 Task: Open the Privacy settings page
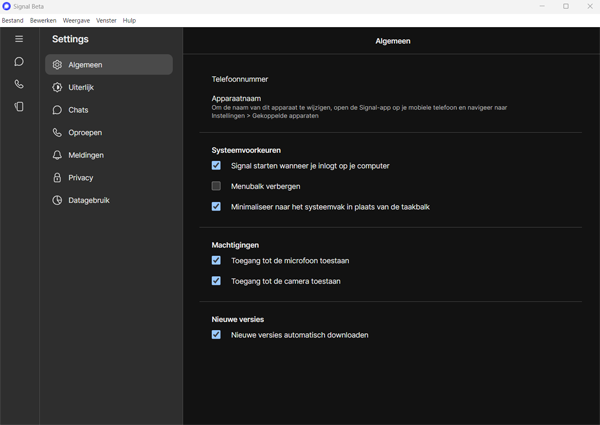pos(109,177)
